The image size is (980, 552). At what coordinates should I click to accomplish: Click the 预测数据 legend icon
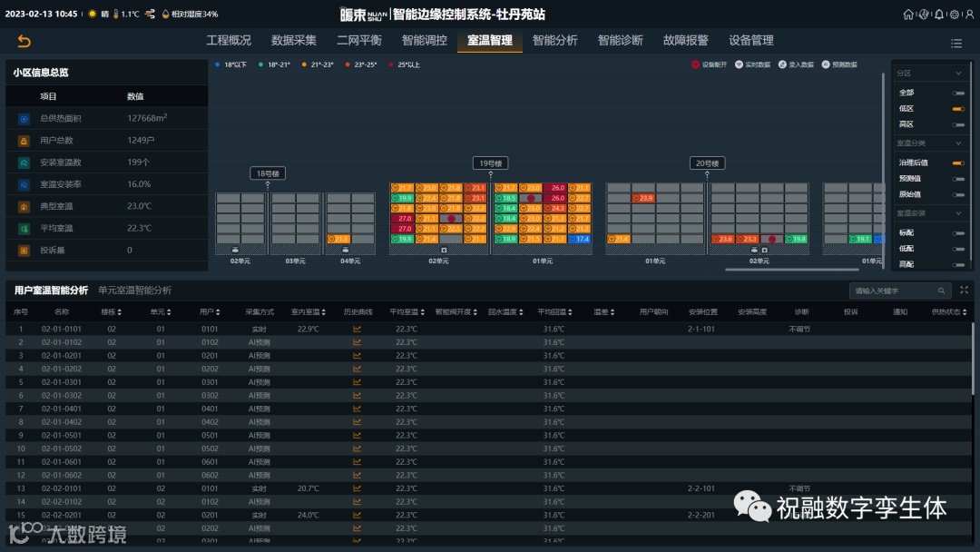click(826, 64)
